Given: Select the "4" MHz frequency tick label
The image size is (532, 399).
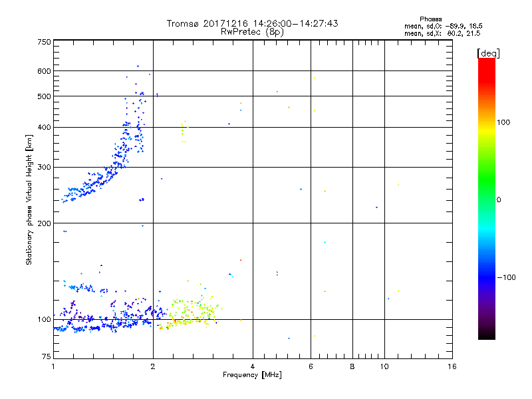Looking at the screenshot, I should [253, 366].
